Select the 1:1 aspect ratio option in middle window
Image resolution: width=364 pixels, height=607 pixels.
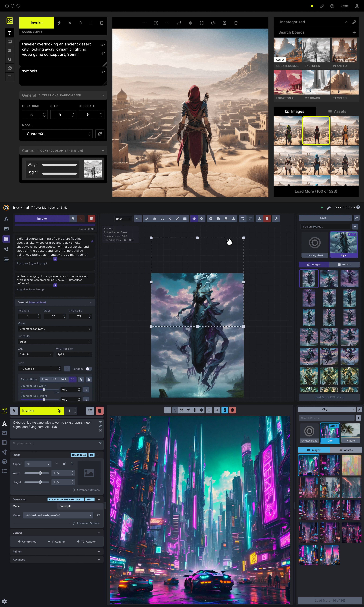(73, 379)
